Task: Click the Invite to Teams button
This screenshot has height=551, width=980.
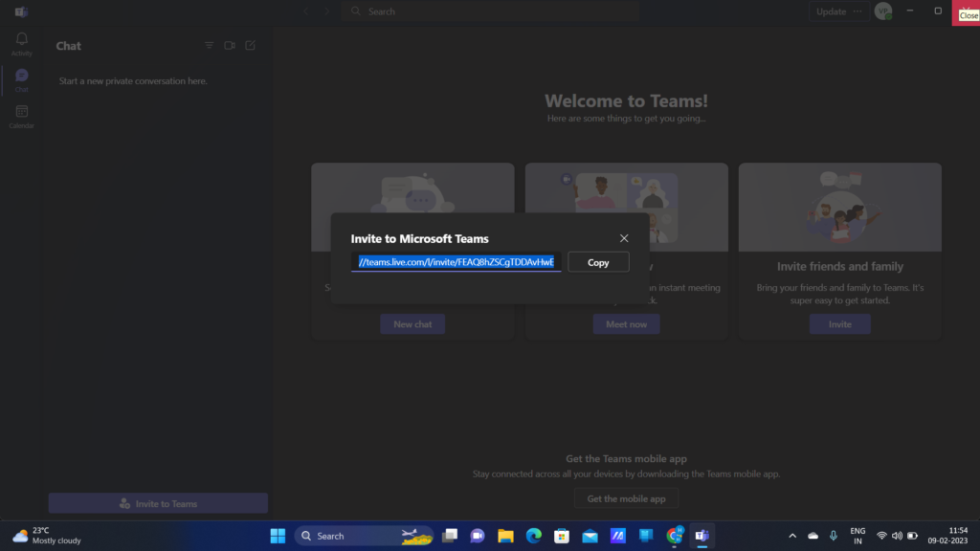Action: pyautogui.click(x=158, y=503)
